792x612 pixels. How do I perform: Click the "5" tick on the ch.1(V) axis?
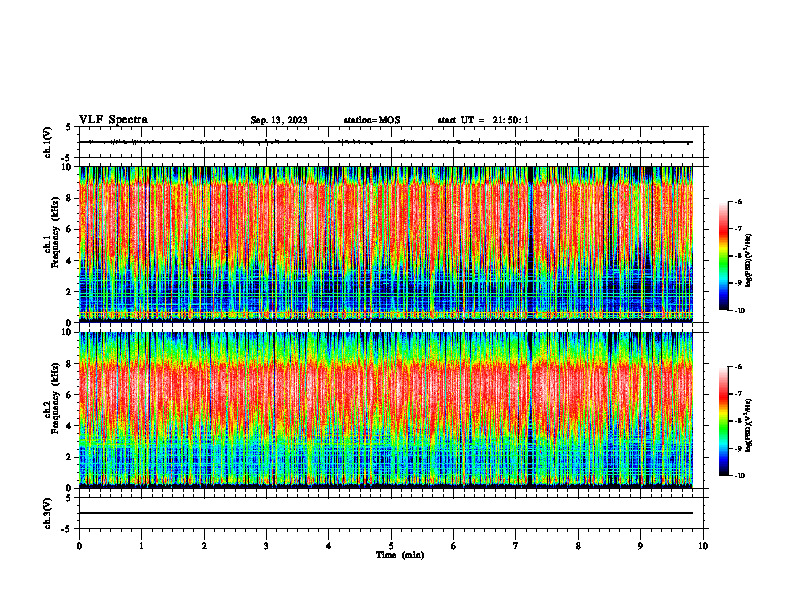click(68, 128)
